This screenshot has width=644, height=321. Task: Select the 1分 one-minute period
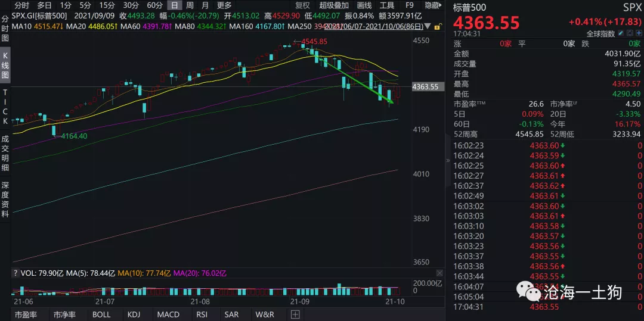click(65, 5)
